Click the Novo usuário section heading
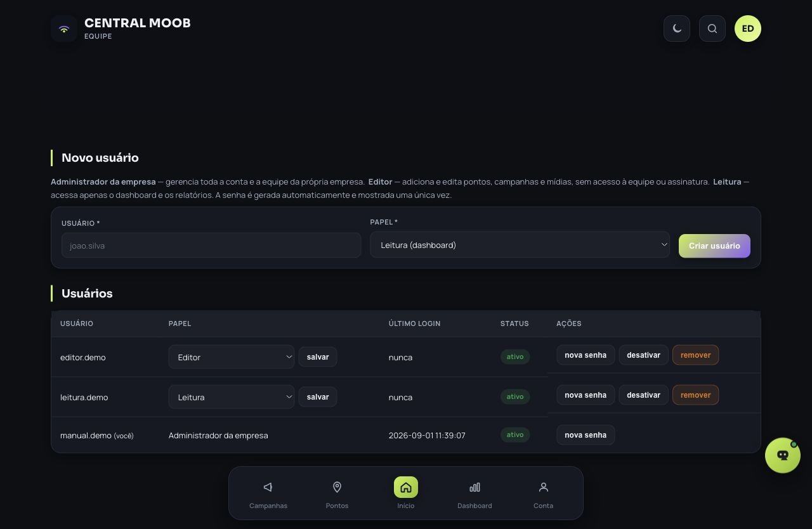This screenshot has height=529, width=812. point(100,158)
